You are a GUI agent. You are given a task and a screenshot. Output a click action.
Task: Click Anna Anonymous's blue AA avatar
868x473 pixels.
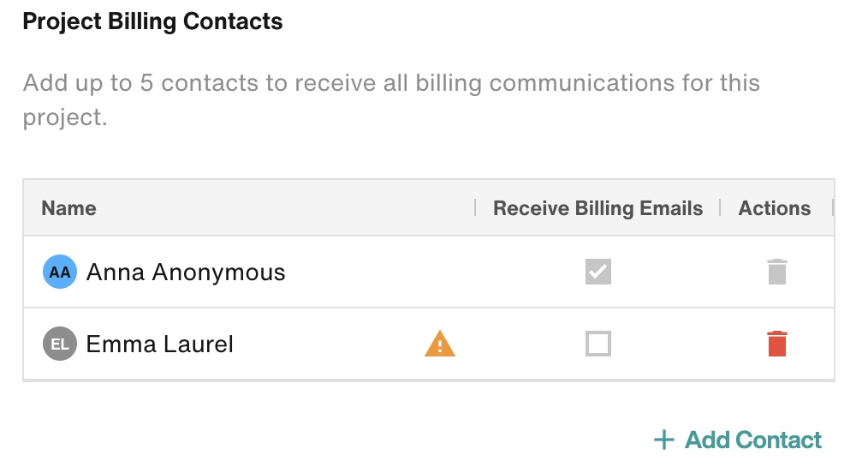point(60,272)
